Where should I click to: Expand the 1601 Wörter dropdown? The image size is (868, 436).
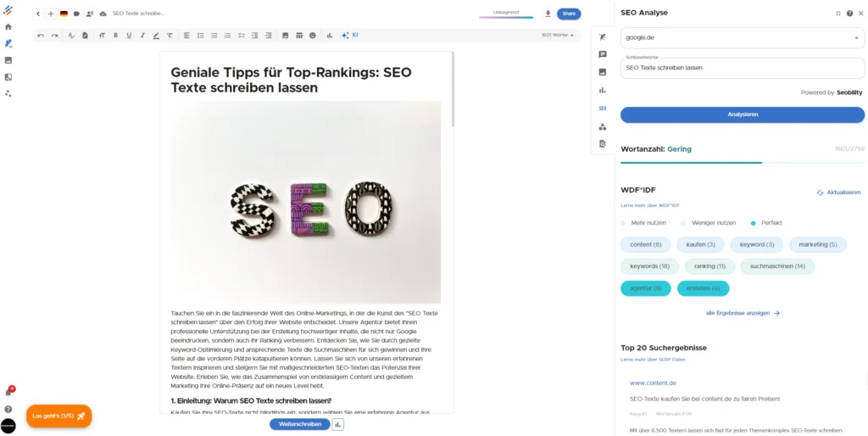557,35
